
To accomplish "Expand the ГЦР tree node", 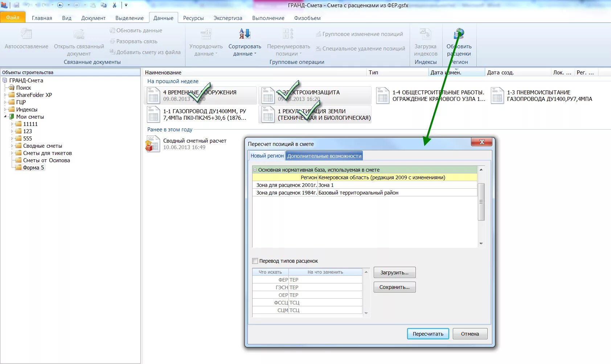I will point(5,102).
